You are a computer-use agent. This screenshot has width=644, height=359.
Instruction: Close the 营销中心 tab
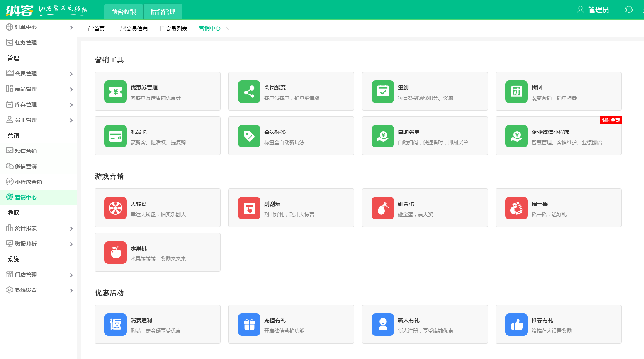click(227, 28)
